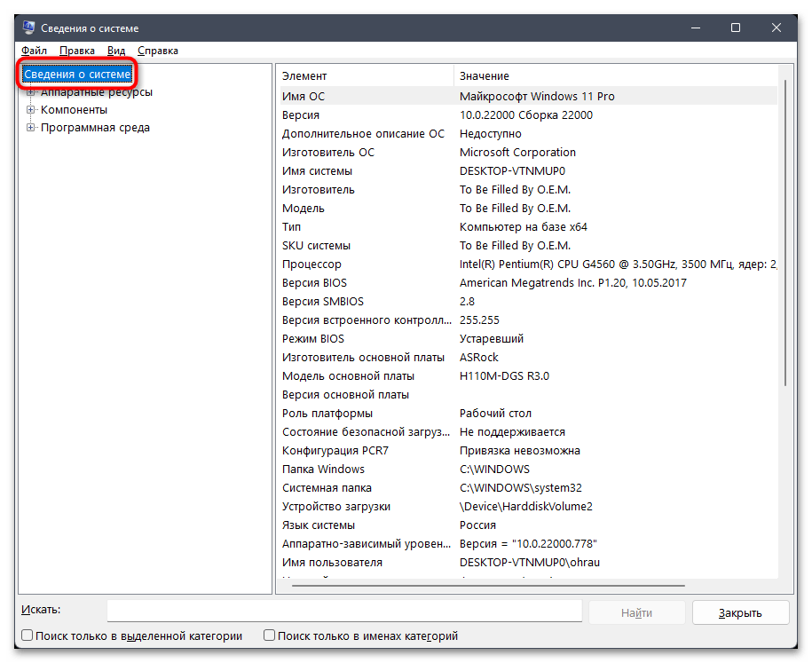Click the H110M-DGS R3.0 value
Image resolution: width=812 pixels, height=663 pixels.
(x=504, y=376)
